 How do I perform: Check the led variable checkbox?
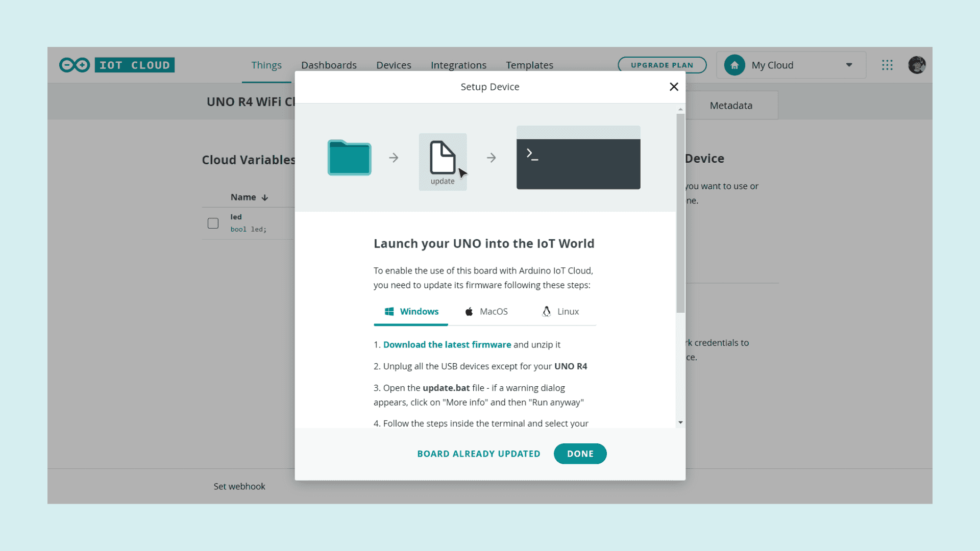tap(213, 223)
